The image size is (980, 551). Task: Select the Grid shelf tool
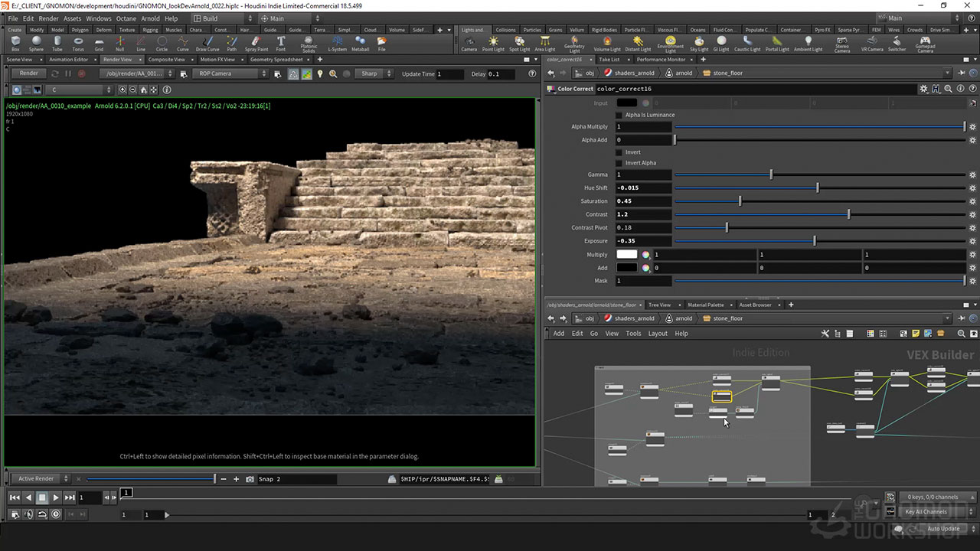[99, 44]
